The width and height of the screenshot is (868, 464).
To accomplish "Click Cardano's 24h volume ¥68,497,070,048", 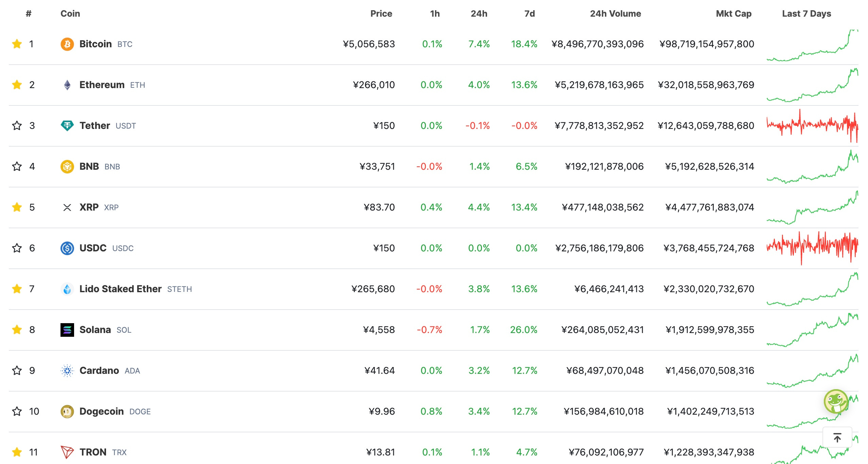I will point(605,370).
